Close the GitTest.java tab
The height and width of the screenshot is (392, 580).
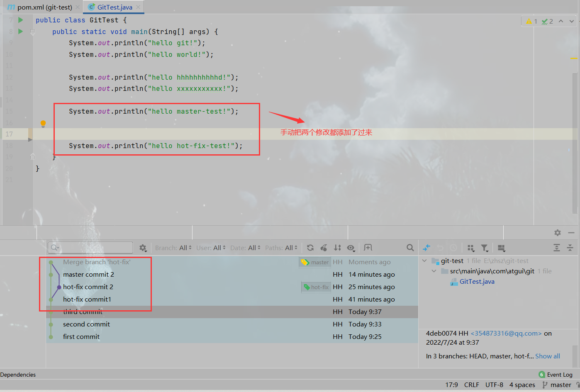click(138, 7)
